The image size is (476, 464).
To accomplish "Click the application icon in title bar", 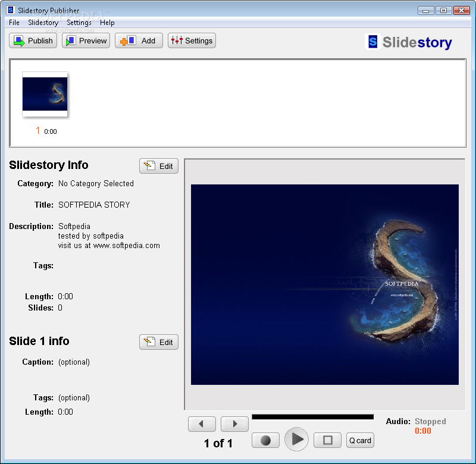I will [x=10, y=10].
